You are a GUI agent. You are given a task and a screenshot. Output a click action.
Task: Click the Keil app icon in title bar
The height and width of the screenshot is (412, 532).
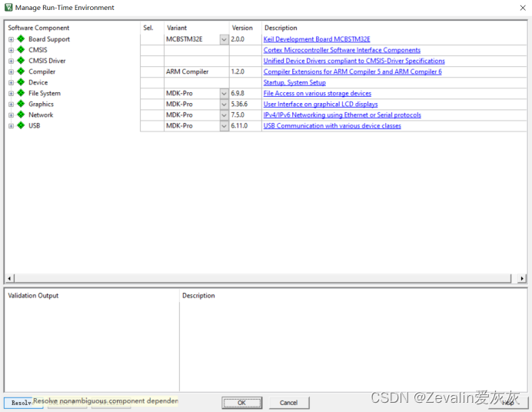point(8,7)
